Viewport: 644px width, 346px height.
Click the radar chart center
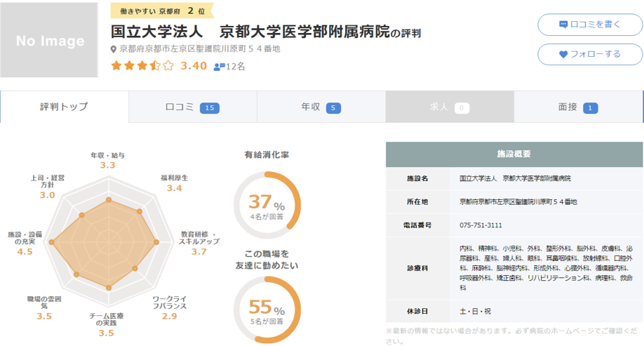pos(108,243)
